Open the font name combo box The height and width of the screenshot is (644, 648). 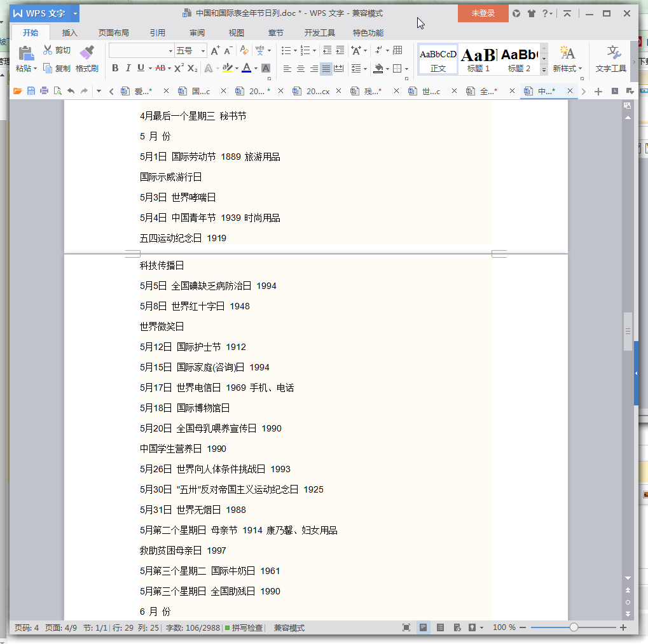[x=141, y=50]
